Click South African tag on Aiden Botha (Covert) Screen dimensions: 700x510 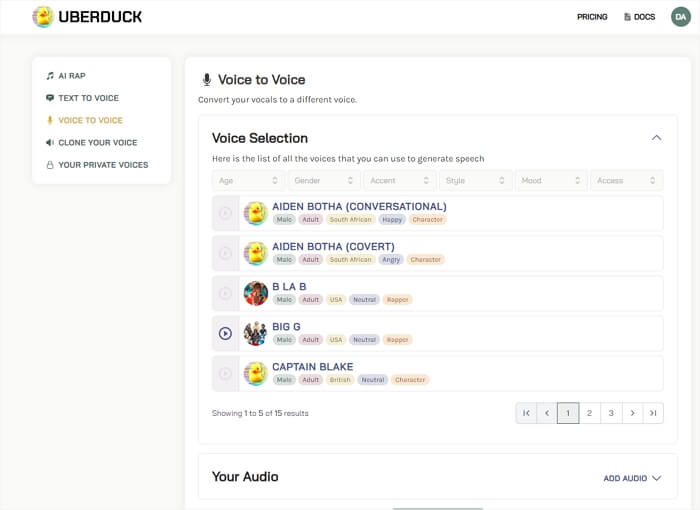point(350,259)
